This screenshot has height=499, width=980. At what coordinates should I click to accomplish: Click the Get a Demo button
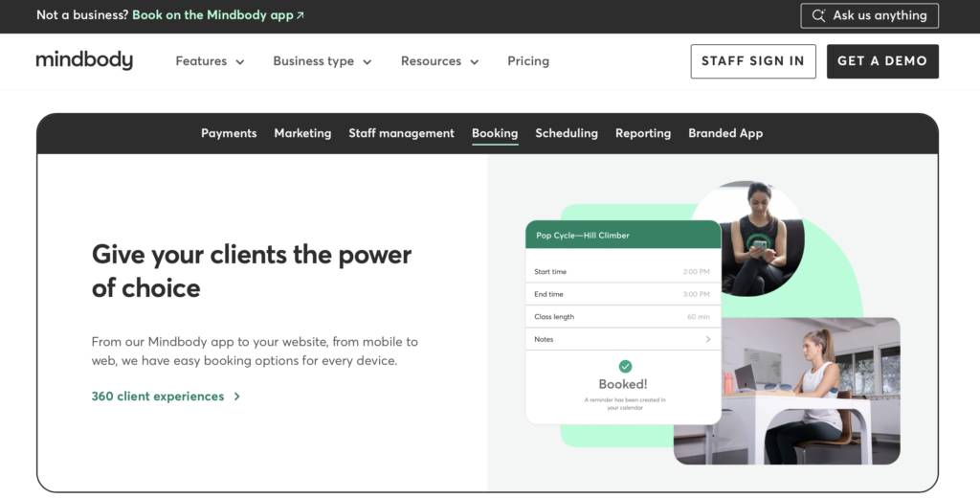tap(882, 61)
